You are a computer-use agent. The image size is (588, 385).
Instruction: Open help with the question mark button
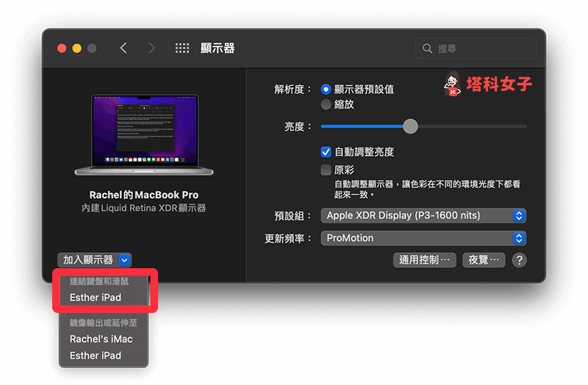pos(520,260)
